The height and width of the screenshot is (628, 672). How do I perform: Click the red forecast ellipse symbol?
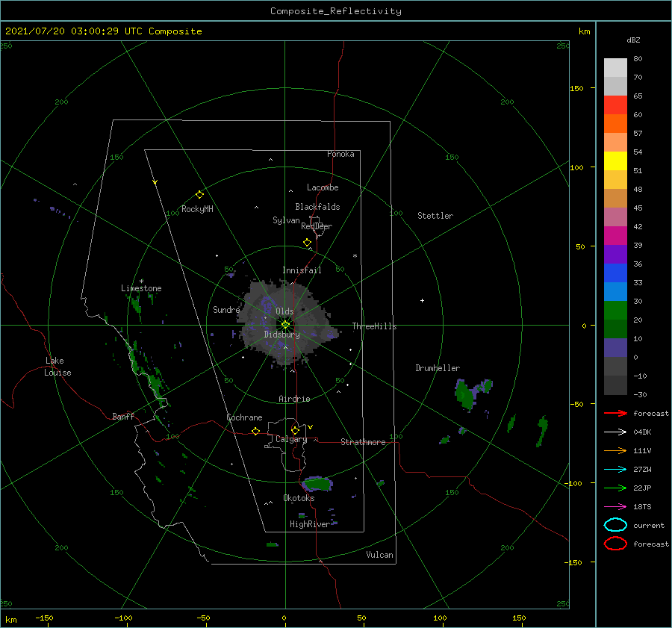pos(615,544)
